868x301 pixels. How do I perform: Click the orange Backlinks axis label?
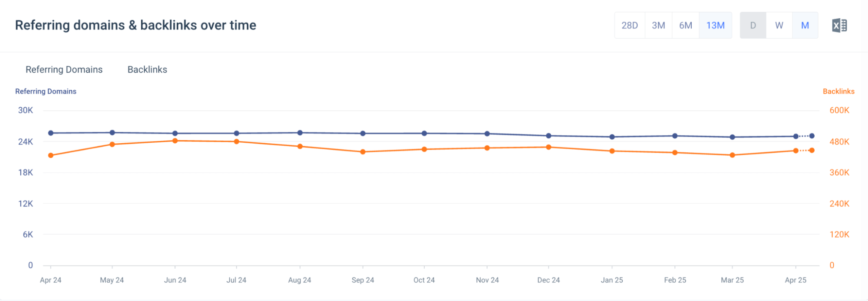pyautogui.click(x=838, y=91)
